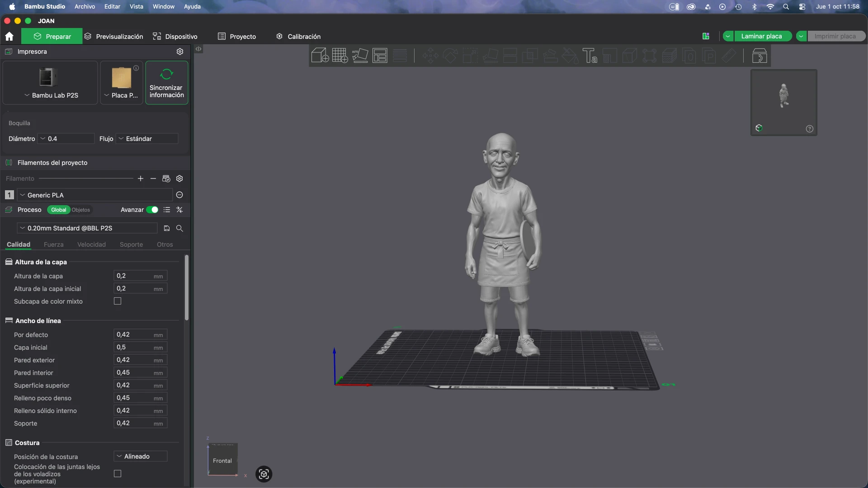The height and width of the screenshot is (488, 868).
Task: Open the Assembly view icon
Action: 759,56
